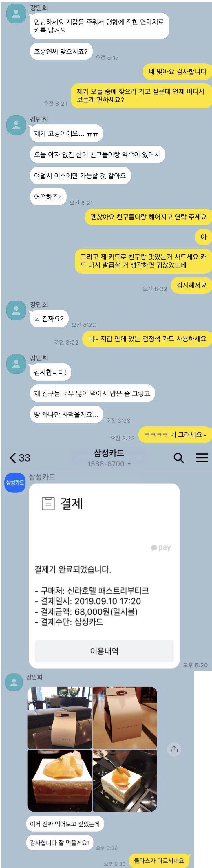This screenshot has height=868, width=212.
Task: Tap the Kakao pay logo
Action: (161, 547)
